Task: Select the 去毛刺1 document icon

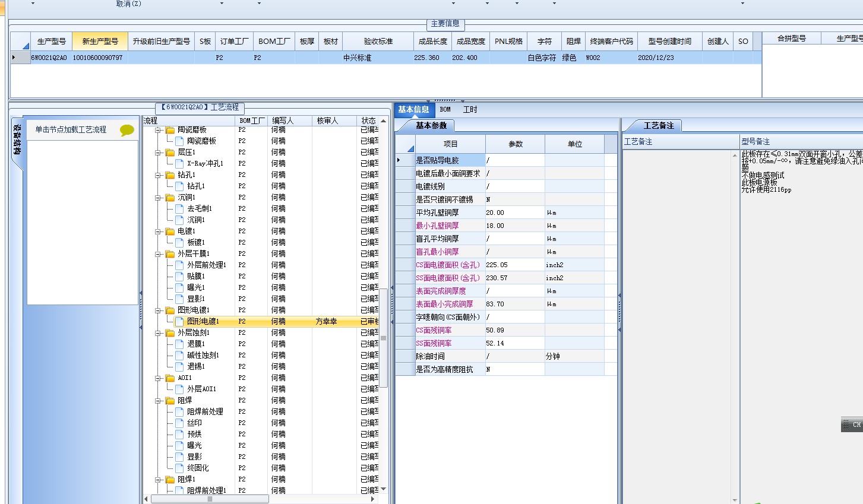Action: (x=179, y=208)
